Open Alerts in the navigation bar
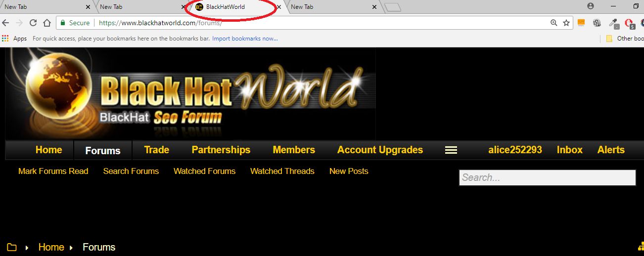The height and width of the screenshot is (256, 644). tap(611, 150)
